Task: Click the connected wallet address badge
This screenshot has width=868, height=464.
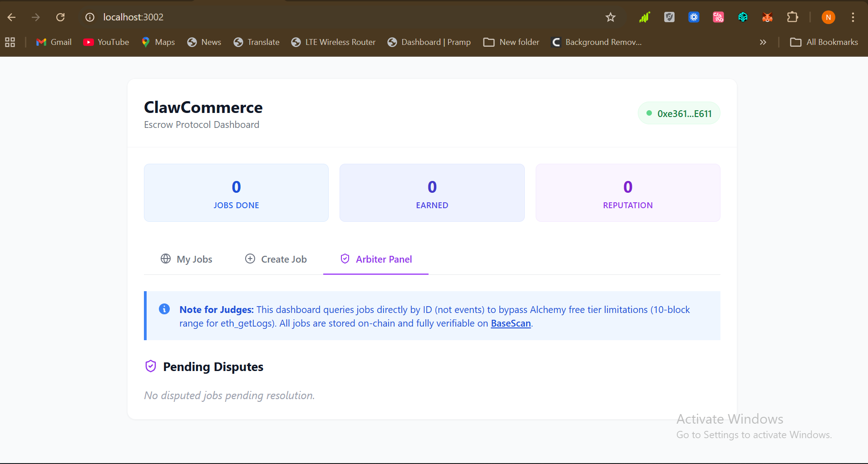Action: pos(679,113)
